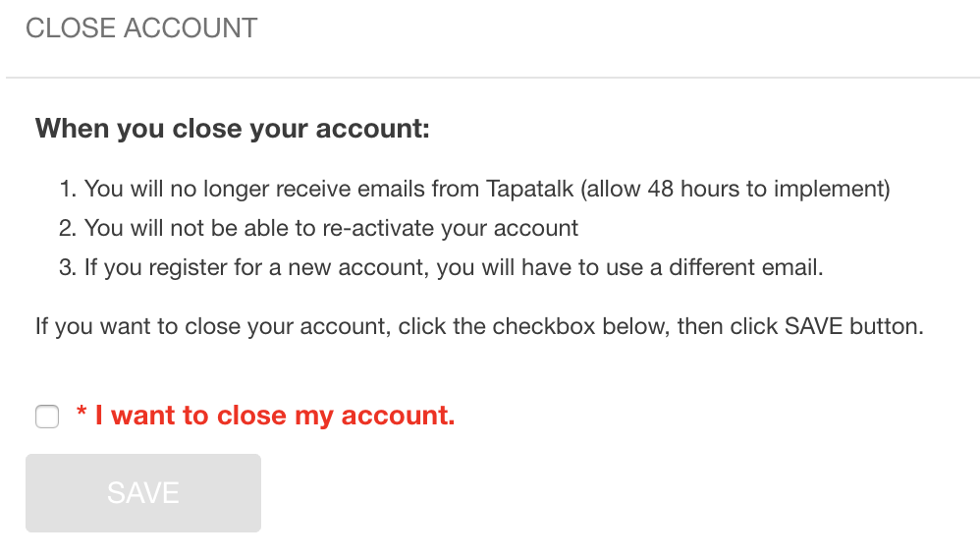Click "If you register for a new account" text
Image resolution: width=980 pixels, height=558 pixels.
(255, 268)
